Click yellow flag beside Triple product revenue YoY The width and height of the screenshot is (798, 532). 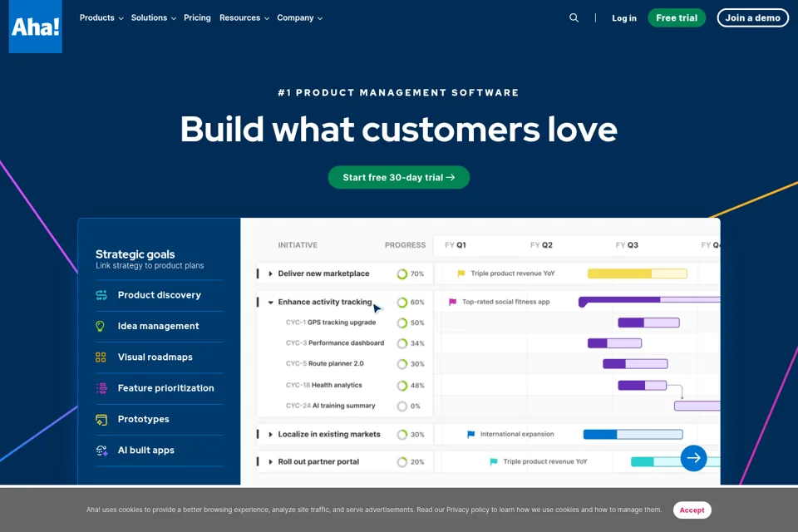[461, 273]
